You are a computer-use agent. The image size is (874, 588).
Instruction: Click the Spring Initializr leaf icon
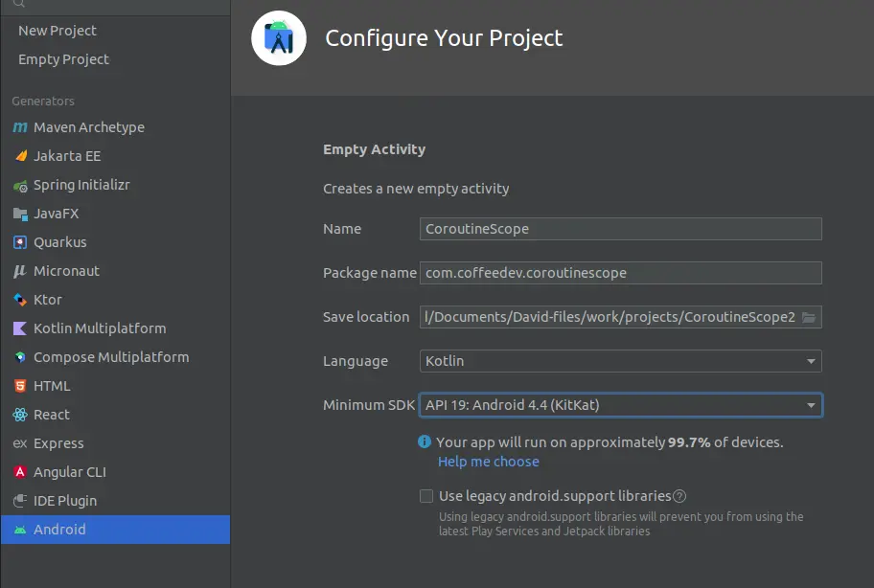[20, 186]
